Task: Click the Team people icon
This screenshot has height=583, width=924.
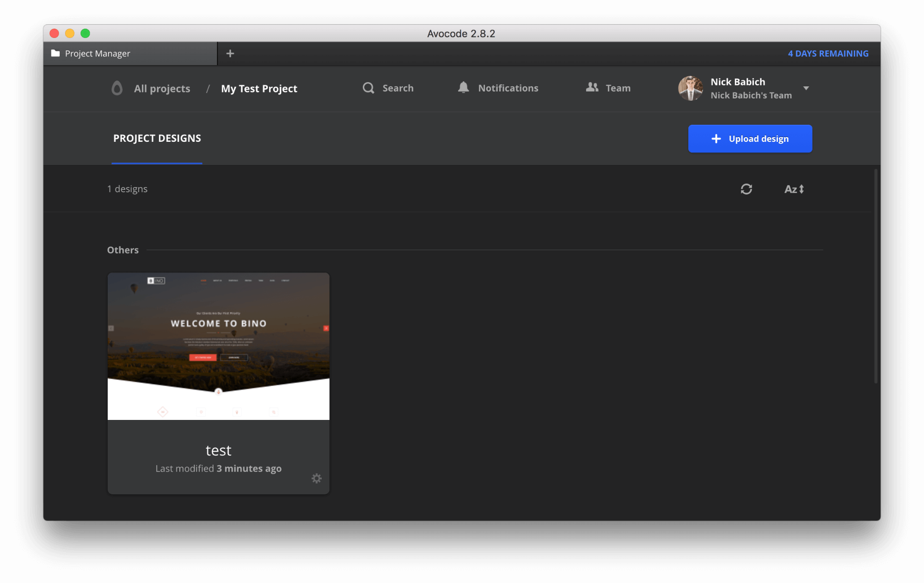Action: pyautogui.click(x=592, y=87)
